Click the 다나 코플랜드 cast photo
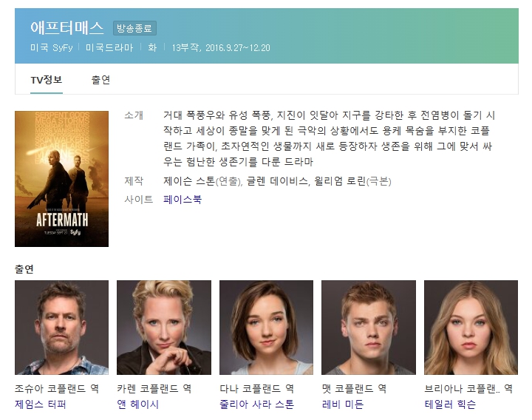 coord(266,328)
